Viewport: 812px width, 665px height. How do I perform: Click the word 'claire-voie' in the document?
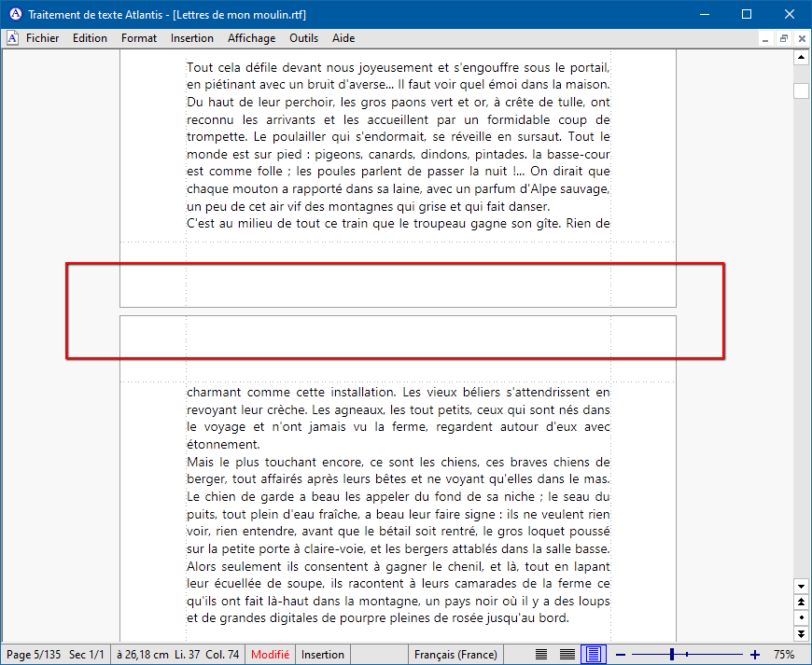[x=334, y=549]
